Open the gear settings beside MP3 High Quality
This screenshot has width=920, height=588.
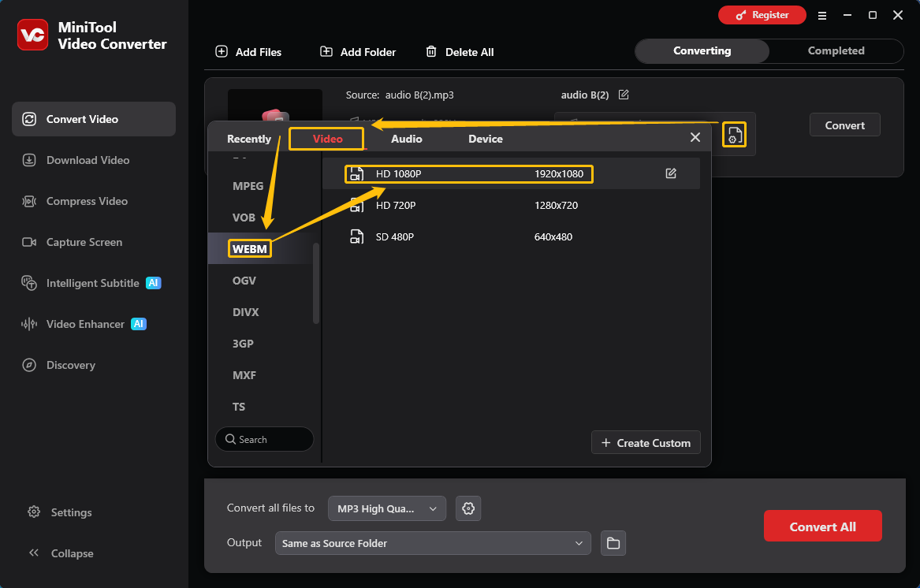tap(468, 508)
